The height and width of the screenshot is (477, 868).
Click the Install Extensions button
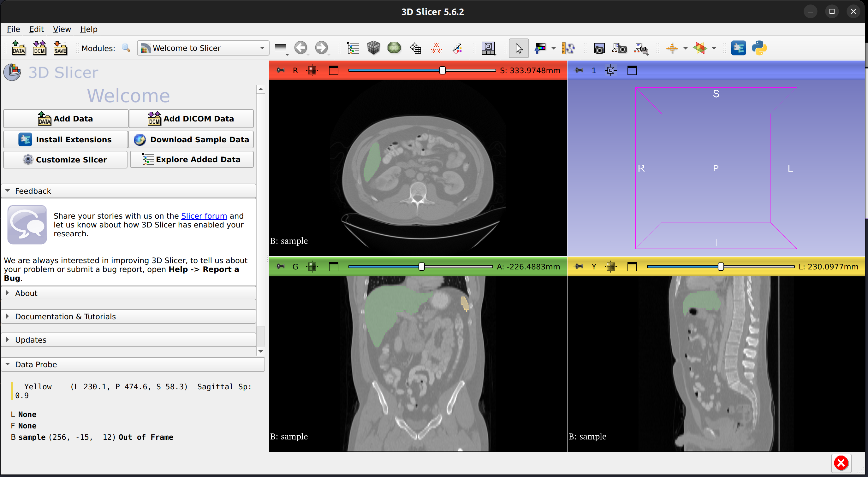65,139
